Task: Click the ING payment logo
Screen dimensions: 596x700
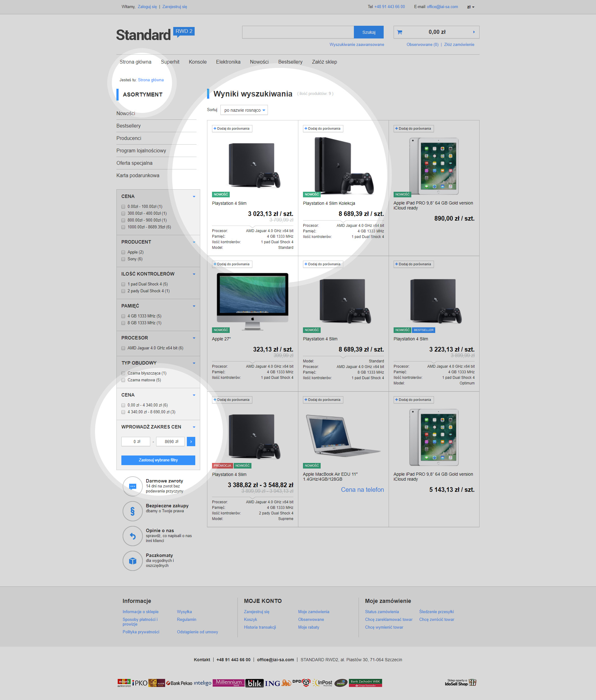Action: coord(278,683)
